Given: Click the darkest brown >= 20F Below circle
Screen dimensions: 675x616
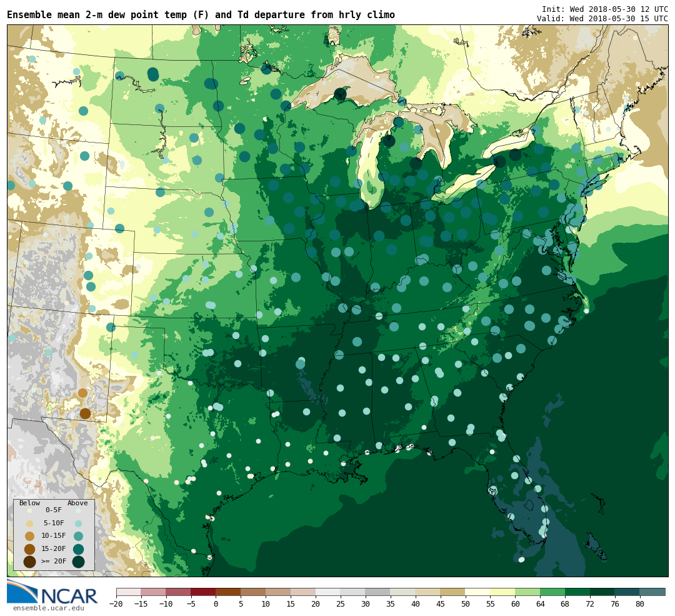Looking at the screenshot, I should (x=29, y=562).
